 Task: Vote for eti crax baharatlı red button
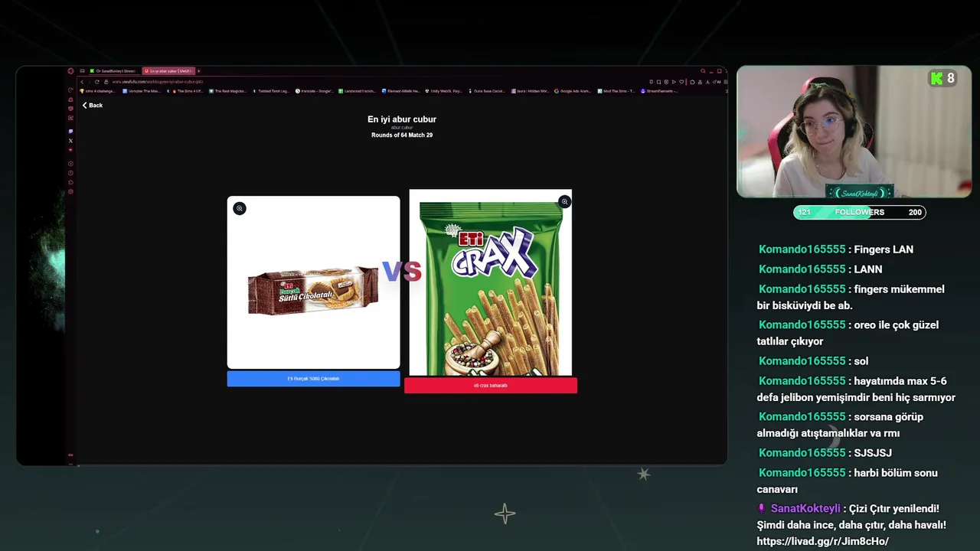tap(490, 386)
